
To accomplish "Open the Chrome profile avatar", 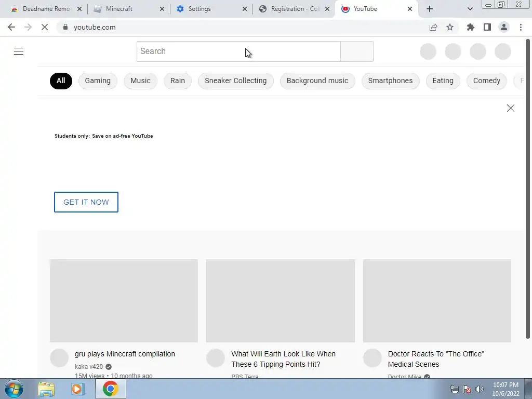I will click(x=504, y=27).
